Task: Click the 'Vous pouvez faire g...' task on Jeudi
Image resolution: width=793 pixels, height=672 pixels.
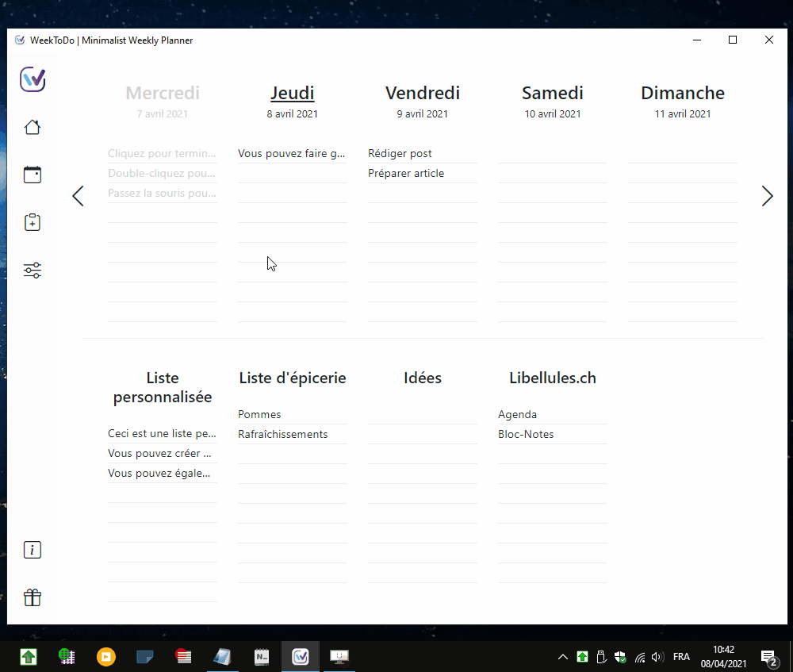Action: 293,153
